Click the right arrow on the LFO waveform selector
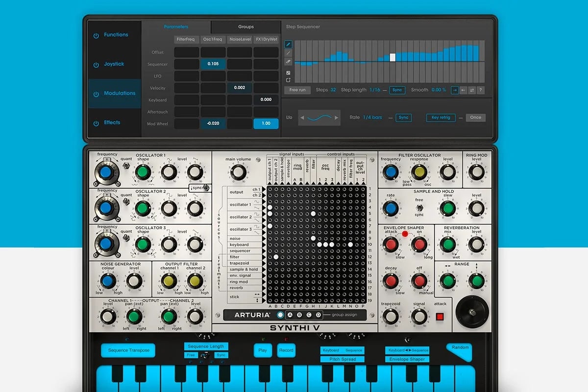The width and height of the screenshot is (588, 392). (x=336, y=118)
